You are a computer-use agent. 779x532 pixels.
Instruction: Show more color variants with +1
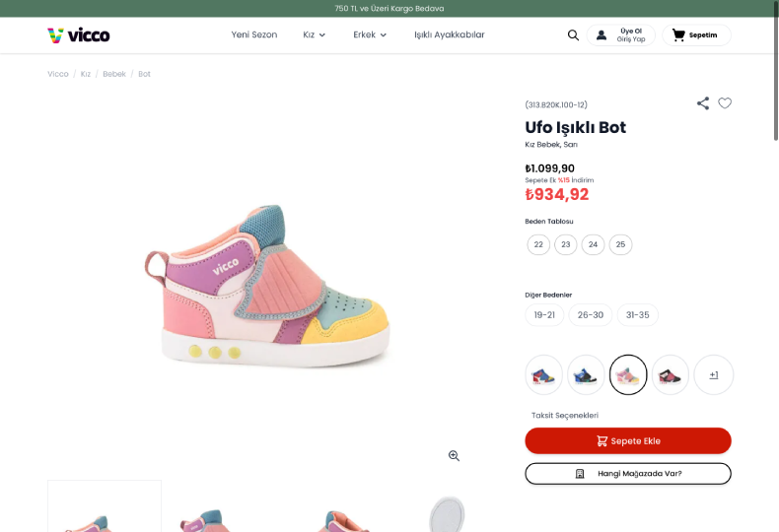pyautogui.click(x=714, y=374)
